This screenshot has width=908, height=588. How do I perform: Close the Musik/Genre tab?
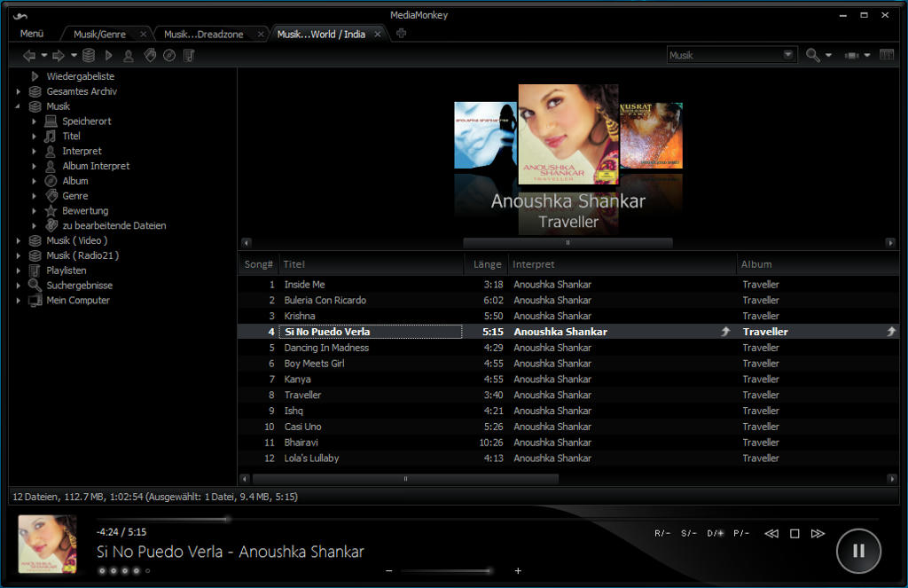pos(143,35)
